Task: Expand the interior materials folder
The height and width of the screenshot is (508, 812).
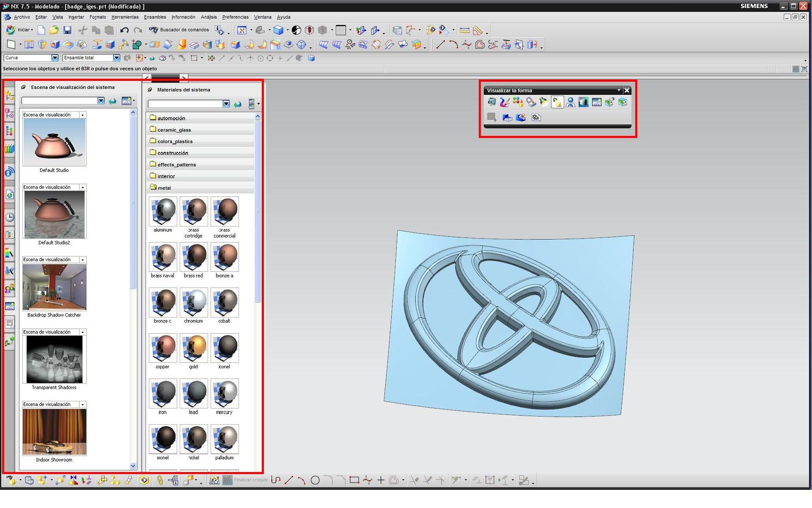Action: 200,176
